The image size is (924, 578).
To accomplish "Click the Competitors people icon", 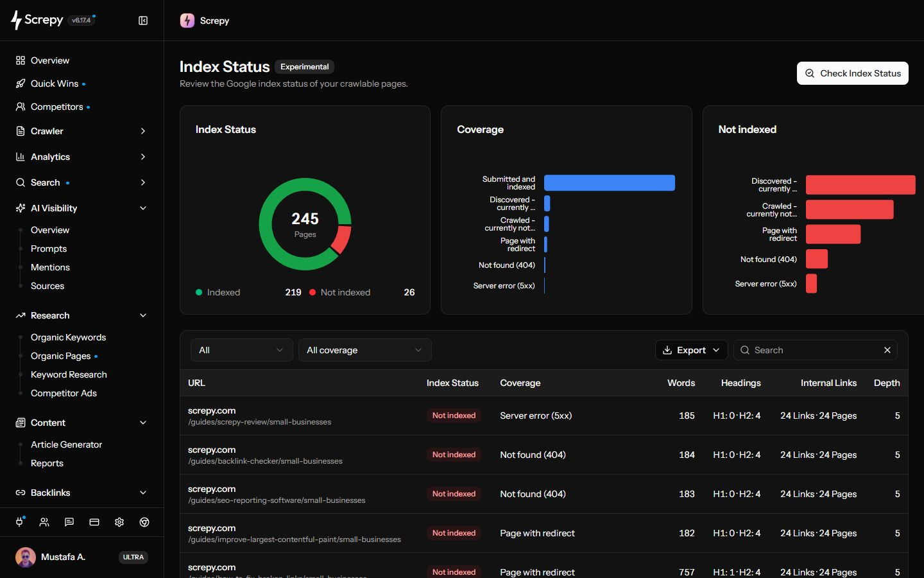I will (x=21, y=107).
